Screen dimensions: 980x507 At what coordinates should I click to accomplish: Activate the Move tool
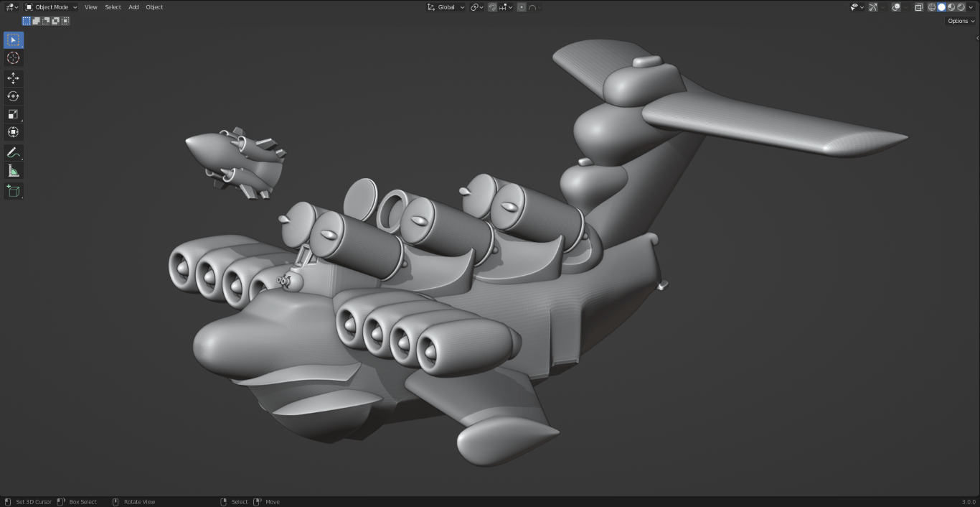(x=13, y=78)
